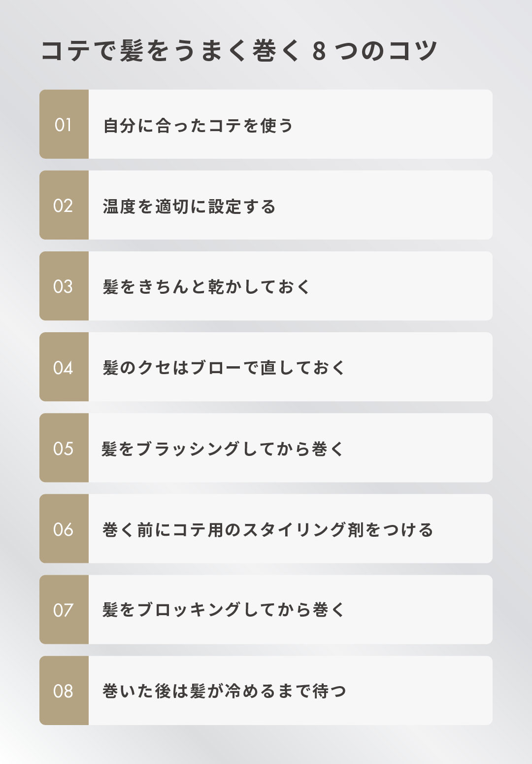This screenshot has width=532, height=764.
Task: Select the tip 髪のクセはブローで直しておく
Action: 224,368
